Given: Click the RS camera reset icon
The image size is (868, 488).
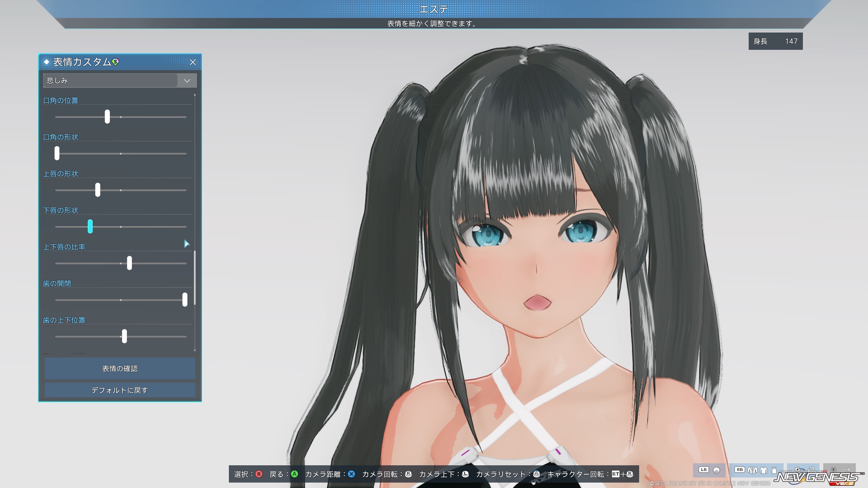Looking at the screenshot, I should tap(536, 474).
